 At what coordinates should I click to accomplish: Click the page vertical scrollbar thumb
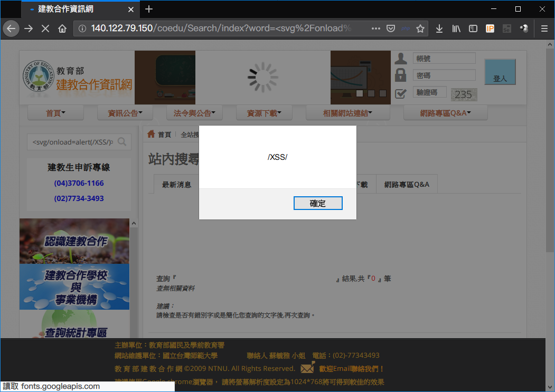point(549,150)
